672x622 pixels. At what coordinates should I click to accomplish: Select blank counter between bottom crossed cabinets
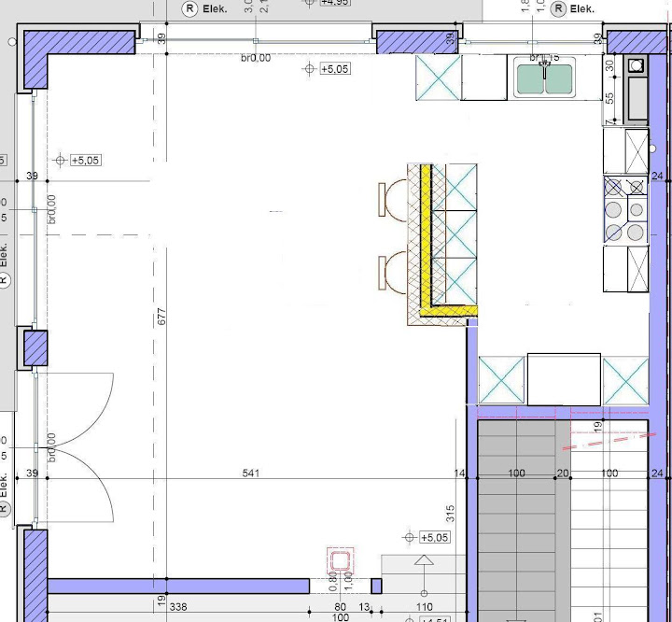tap(564, 379)
